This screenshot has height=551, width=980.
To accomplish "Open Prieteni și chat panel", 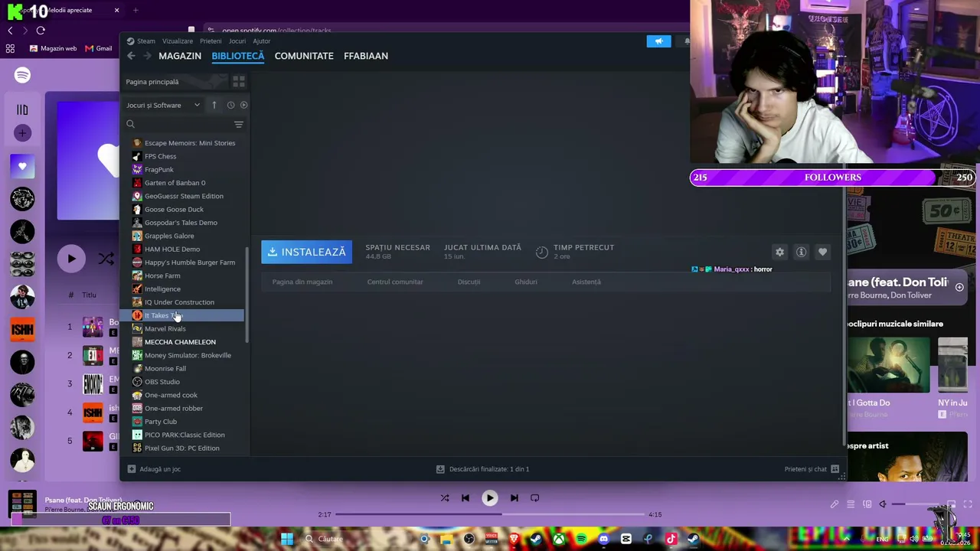I will [x=812, y=469].
